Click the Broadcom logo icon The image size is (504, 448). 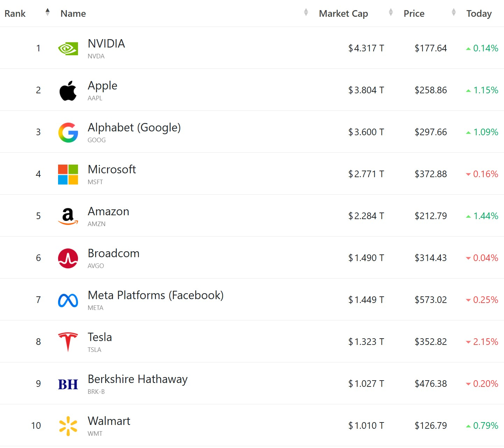[68, 258]
